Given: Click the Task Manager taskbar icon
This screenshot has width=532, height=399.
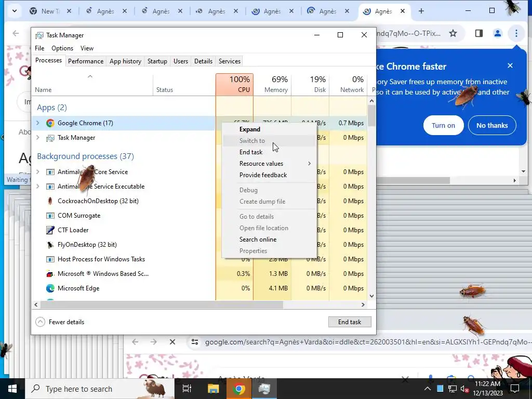Looking at the screenshot, I should [264, 389].
